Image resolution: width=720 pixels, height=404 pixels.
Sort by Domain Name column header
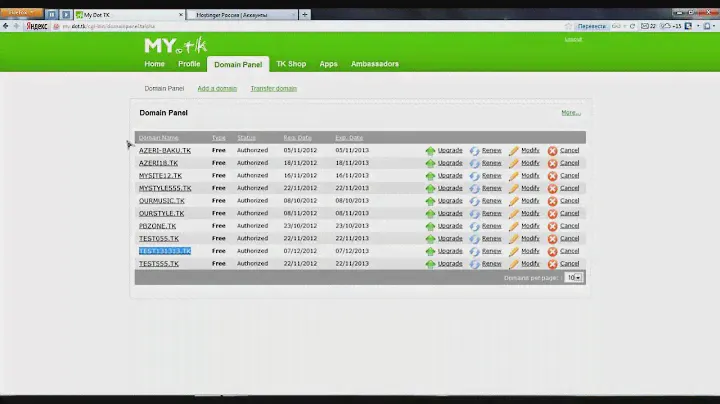tap(158, 137)
